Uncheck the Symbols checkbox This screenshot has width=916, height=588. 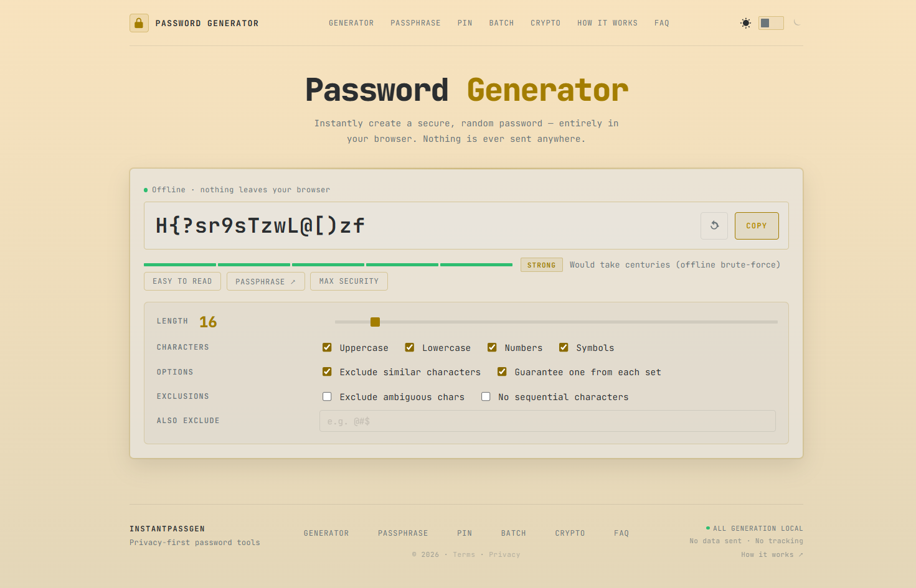click(564, 347)
